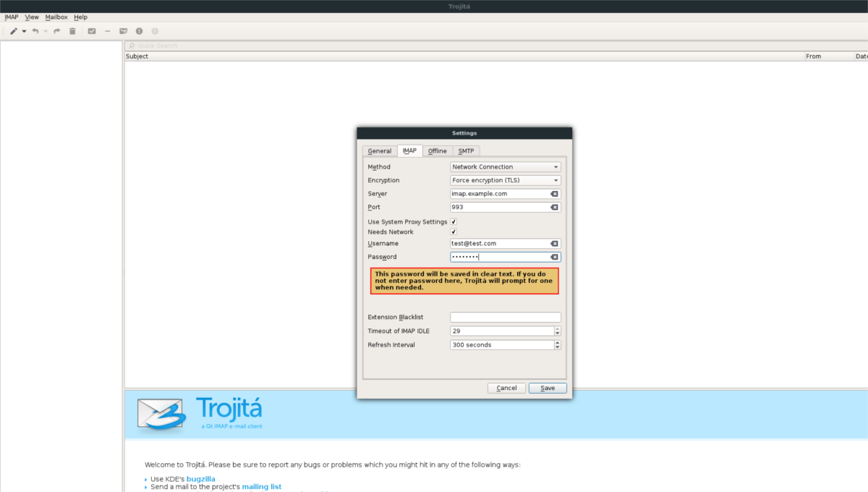The height and width of the screenshot is (492, 868).
Task: Click into the Password input field
Action: (505, 257)
